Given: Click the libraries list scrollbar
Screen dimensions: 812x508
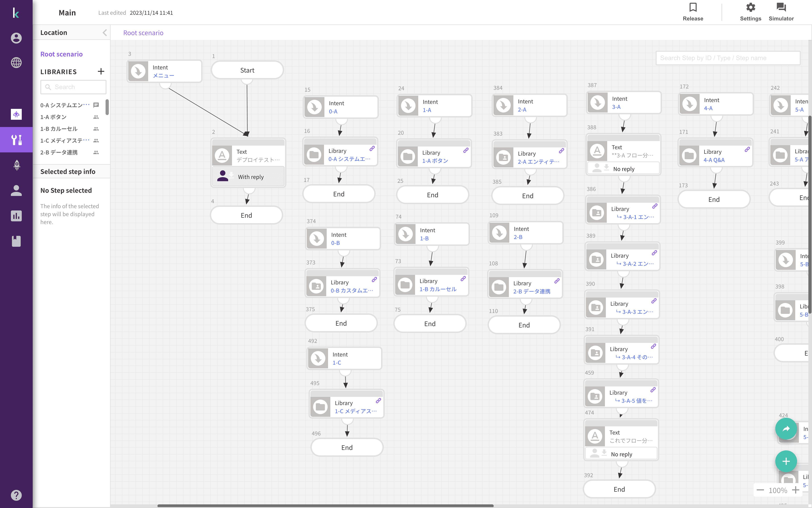Looking at the screenshot, I should tap(107, 107).
